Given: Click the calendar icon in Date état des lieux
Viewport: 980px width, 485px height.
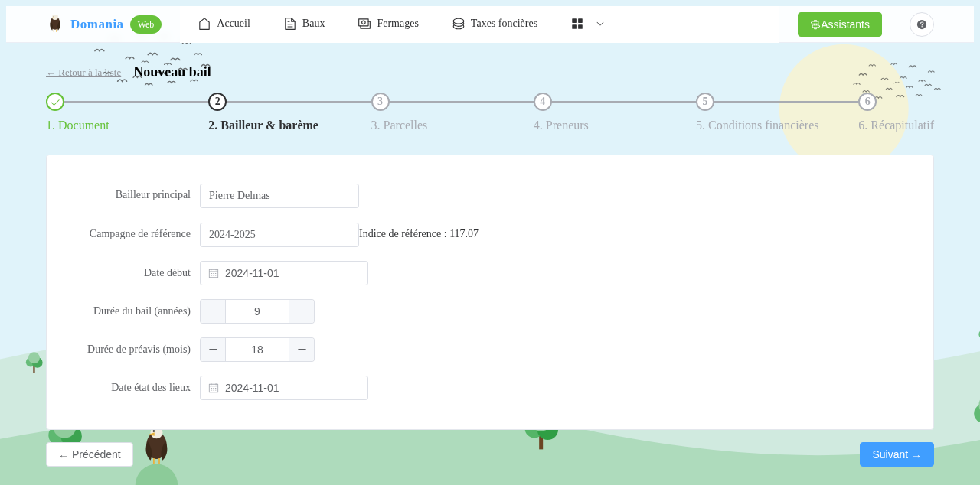Looking at the screenshot, I should point(214,388).
